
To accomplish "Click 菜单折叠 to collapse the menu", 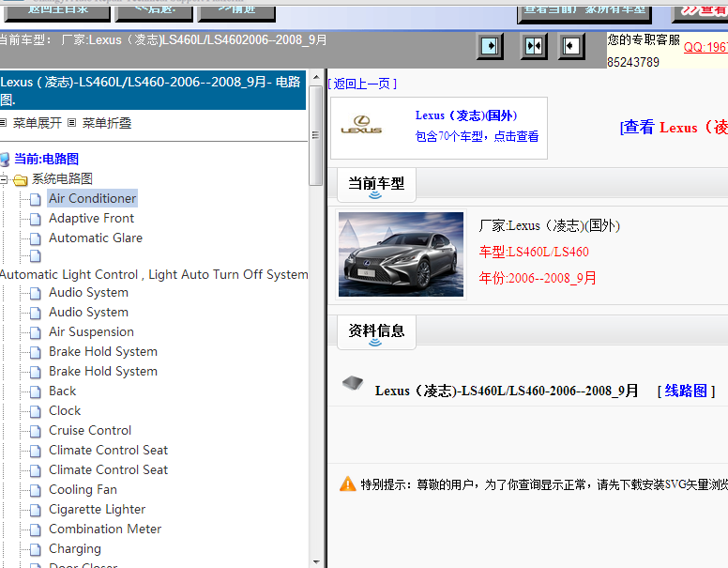I will [107, 123].
